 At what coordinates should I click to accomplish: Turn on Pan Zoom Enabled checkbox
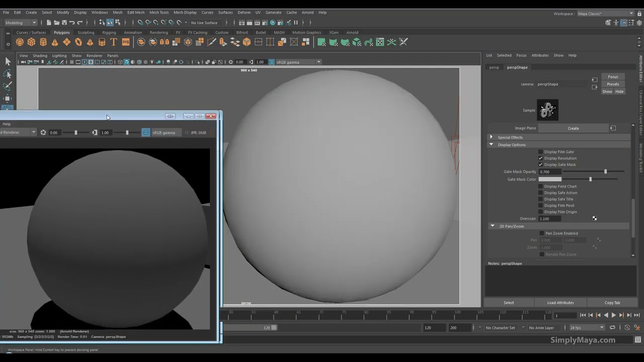[x=542, y=233]
